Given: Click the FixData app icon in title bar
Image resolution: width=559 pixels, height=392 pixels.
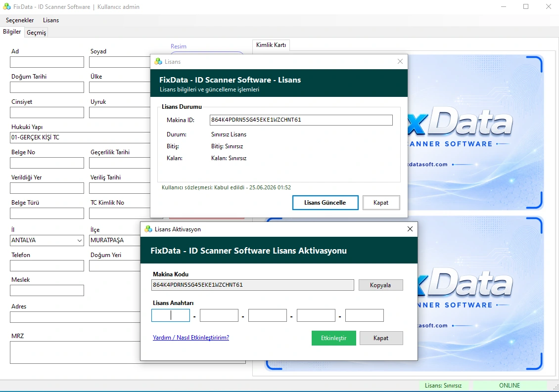Looking at the screenshot, I should 7,7.
